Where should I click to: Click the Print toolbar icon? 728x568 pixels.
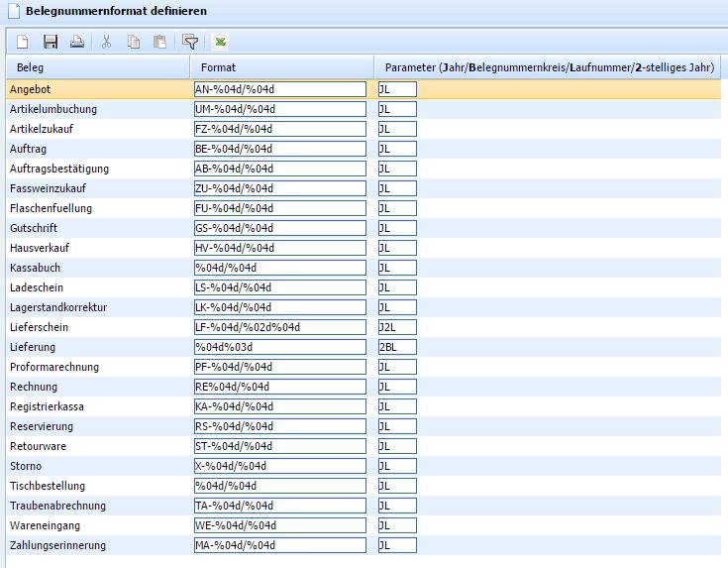[77, 42]
